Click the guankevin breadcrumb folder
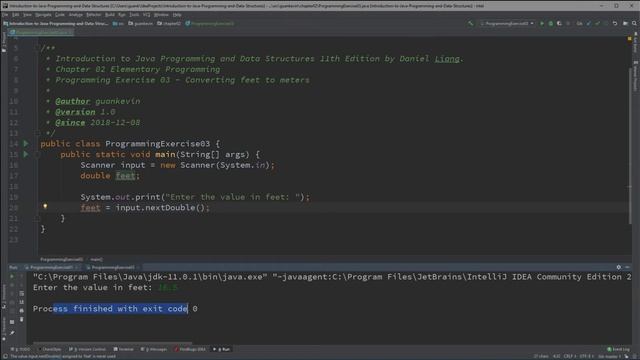Viewport: 640px width, 360px height. coord(141,24)
